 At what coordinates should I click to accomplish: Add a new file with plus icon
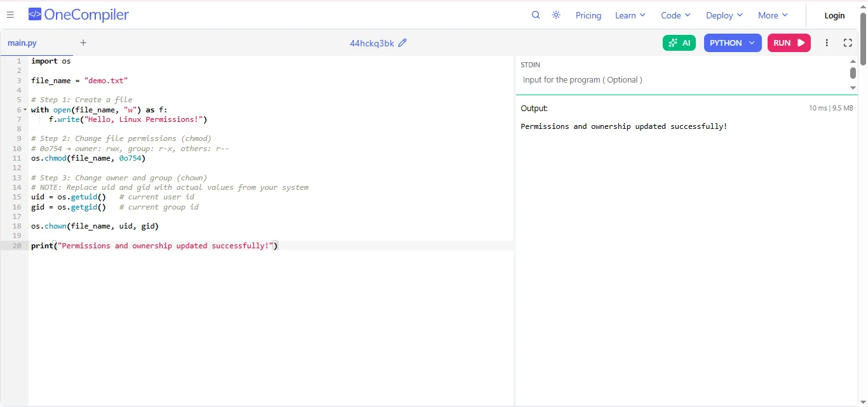pyautogui.click(x=83, y=43)
